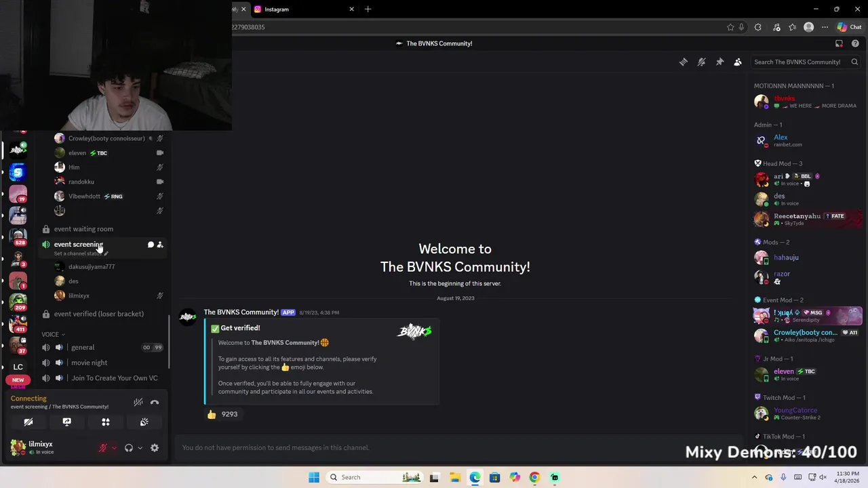The image size is (868, 488).
Task: Open Google Chrome from taskbar
Action: (x=534, y=477)
